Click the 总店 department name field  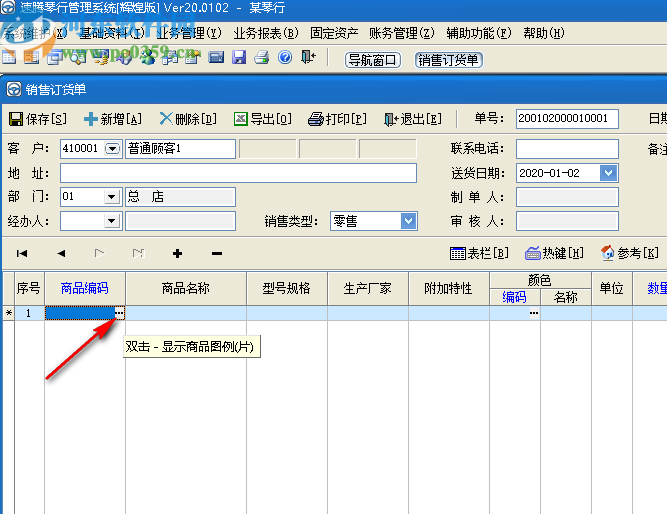click(180, 197)
